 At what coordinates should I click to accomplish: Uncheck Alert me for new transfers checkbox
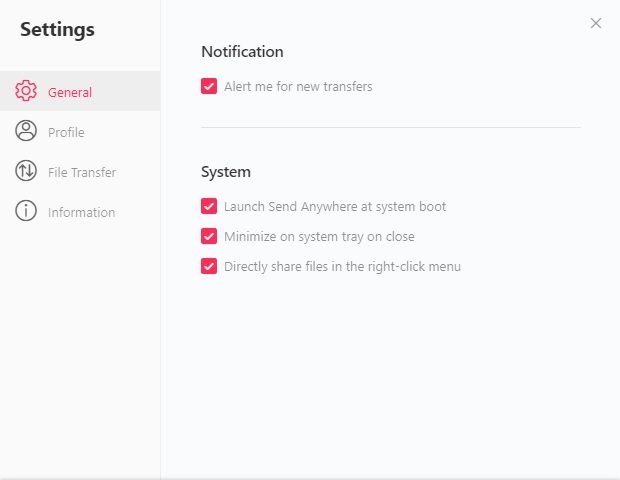209,86
